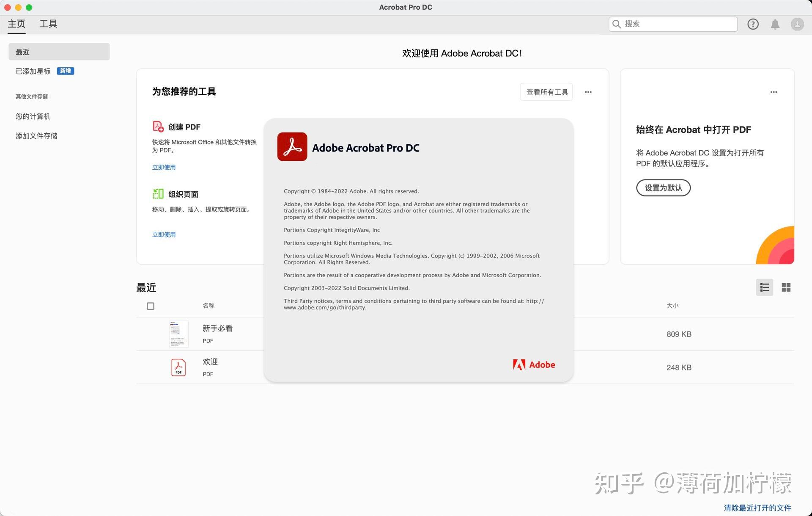The height and width of the screenshot is (516, 812).
Task: Click the 809 KB size cell
Action: (679, 334)
